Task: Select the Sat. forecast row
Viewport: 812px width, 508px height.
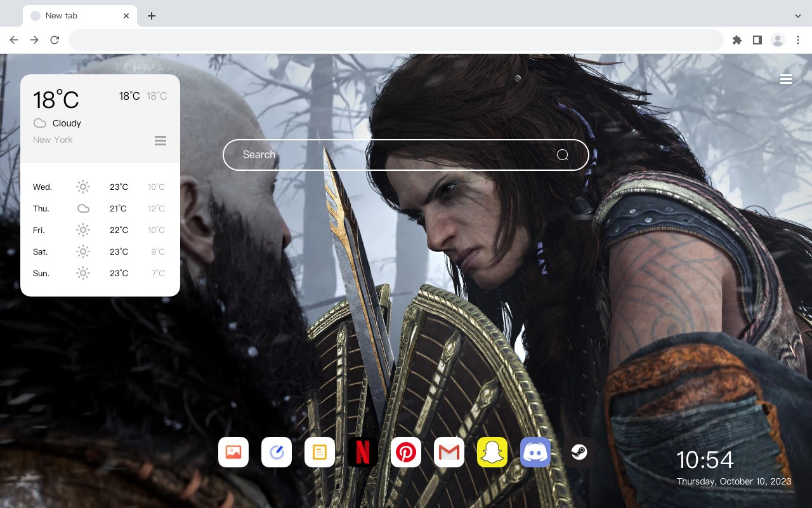Action: point(100,251)
